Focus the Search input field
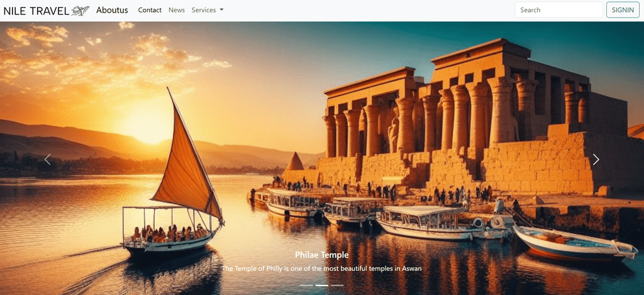 click(558, 10)
